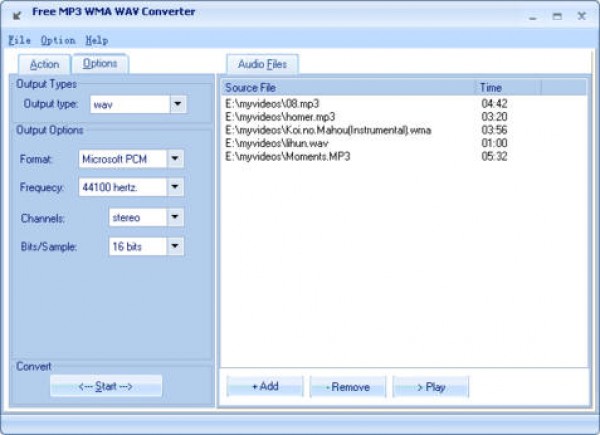This screenshot has height=435, width=600.
Task: Switch to the Action tab
Action: pos(45,64)
